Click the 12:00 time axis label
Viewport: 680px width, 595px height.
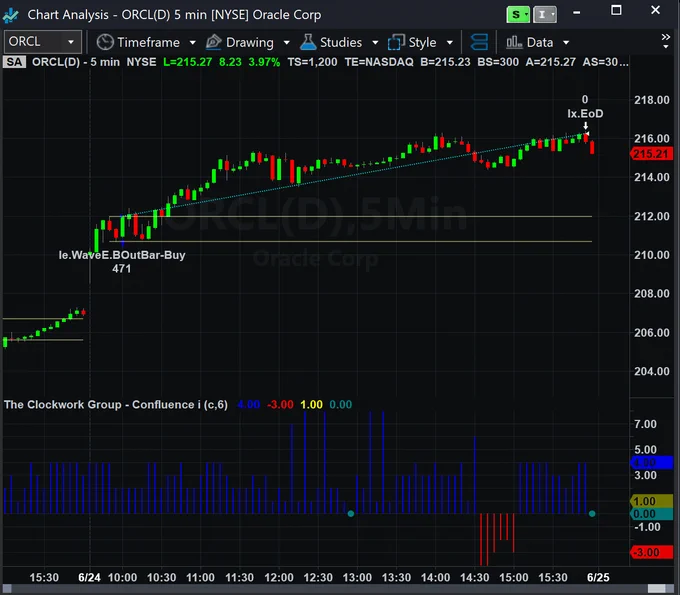pyautogui.click(x=279, y=578)
